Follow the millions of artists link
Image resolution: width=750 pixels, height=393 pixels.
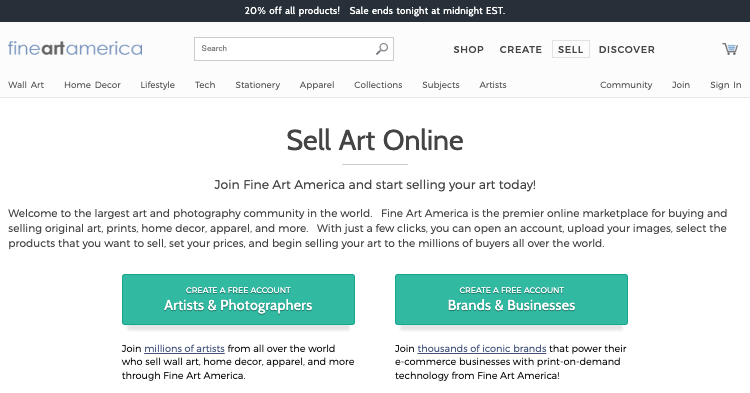click(184, 349)
